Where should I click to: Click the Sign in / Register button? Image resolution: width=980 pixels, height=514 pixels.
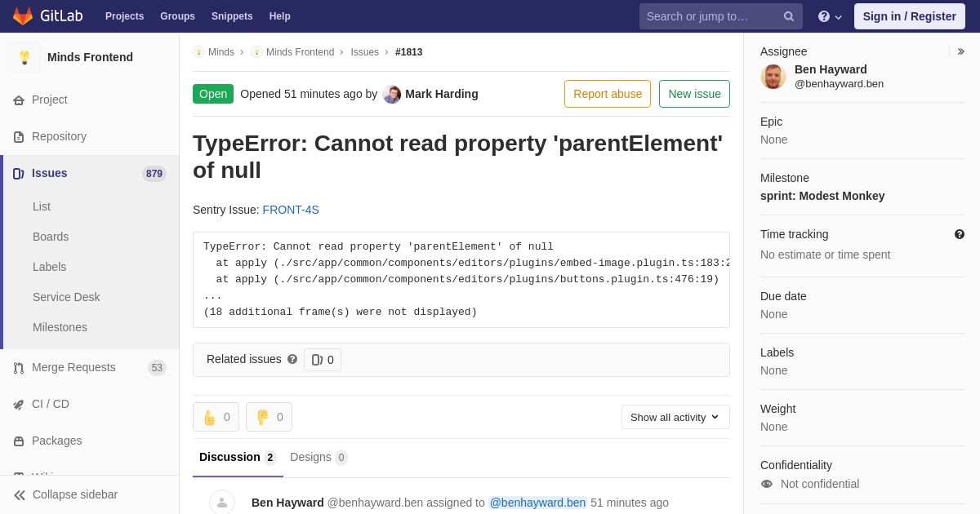tap(910, 16)
